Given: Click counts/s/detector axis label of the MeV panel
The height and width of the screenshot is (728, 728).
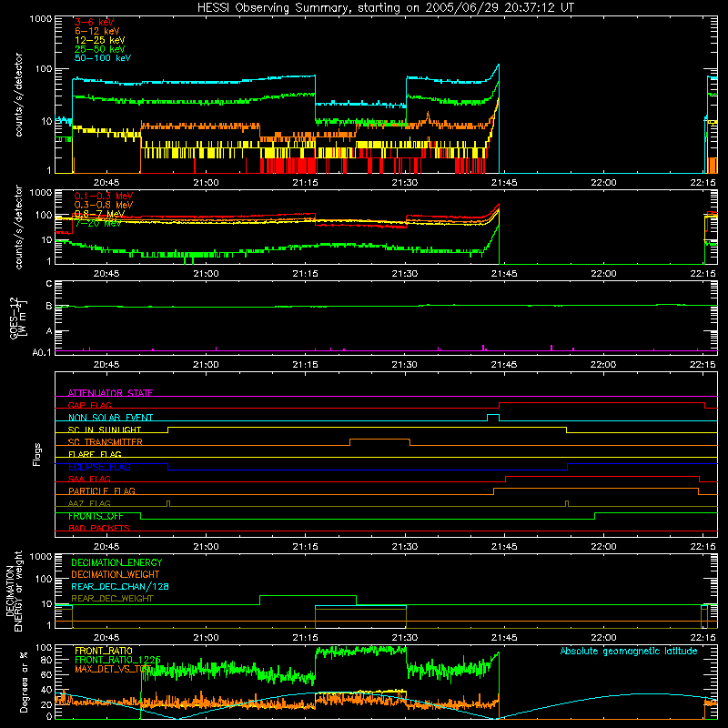Looking at the screenshot, I should tap(18, 227).
